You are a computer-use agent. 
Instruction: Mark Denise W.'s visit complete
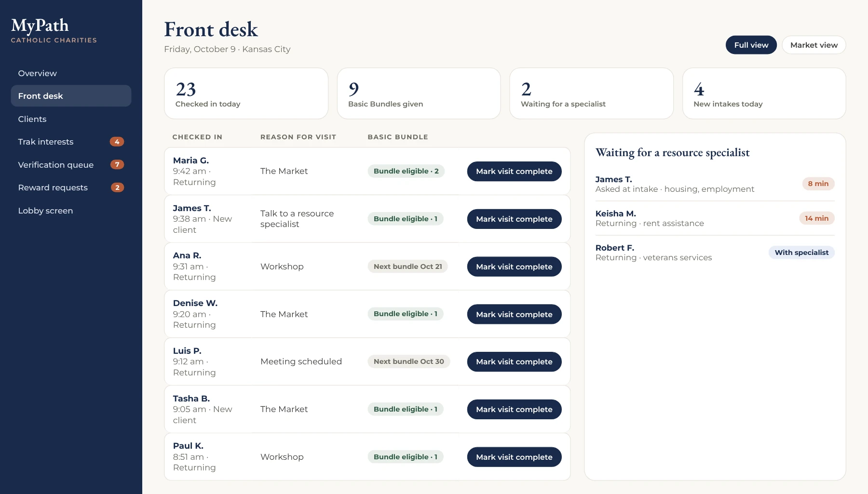pos(514,314)
